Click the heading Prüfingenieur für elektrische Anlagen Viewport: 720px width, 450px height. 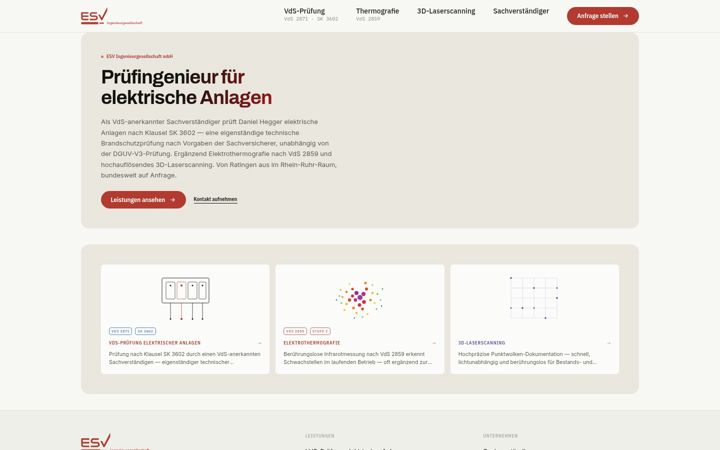tap(186, 87)
